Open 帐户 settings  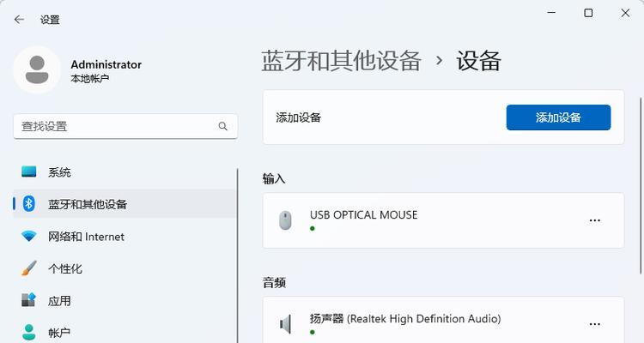coord(125,333)
